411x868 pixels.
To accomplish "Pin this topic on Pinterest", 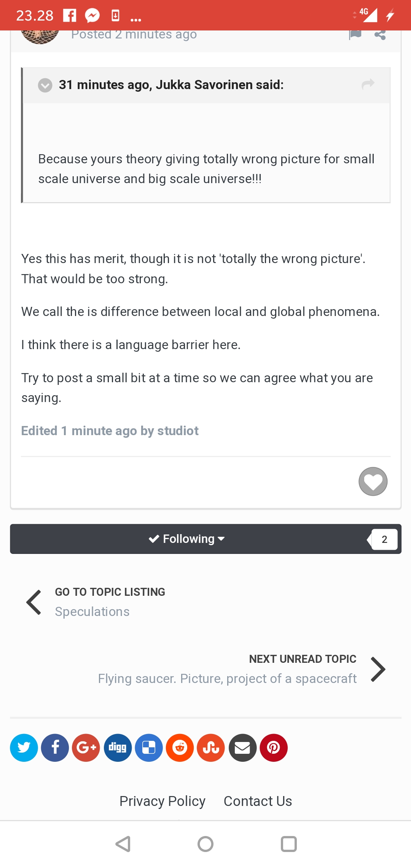I will click(274, 748).
